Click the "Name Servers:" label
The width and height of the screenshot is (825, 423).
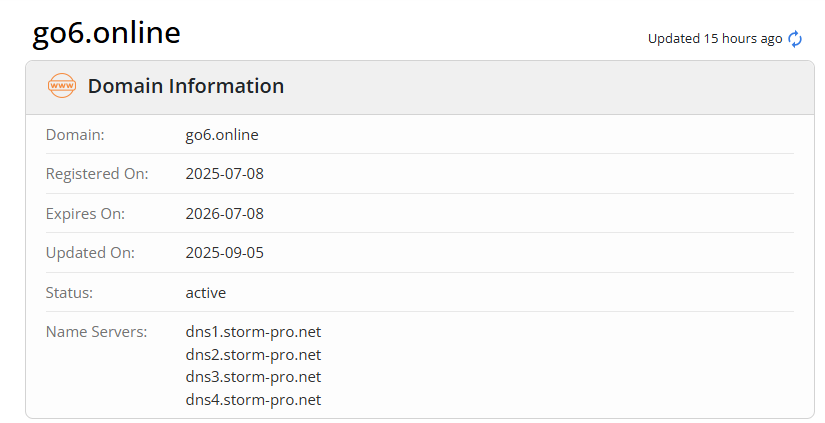click(96, 332)
